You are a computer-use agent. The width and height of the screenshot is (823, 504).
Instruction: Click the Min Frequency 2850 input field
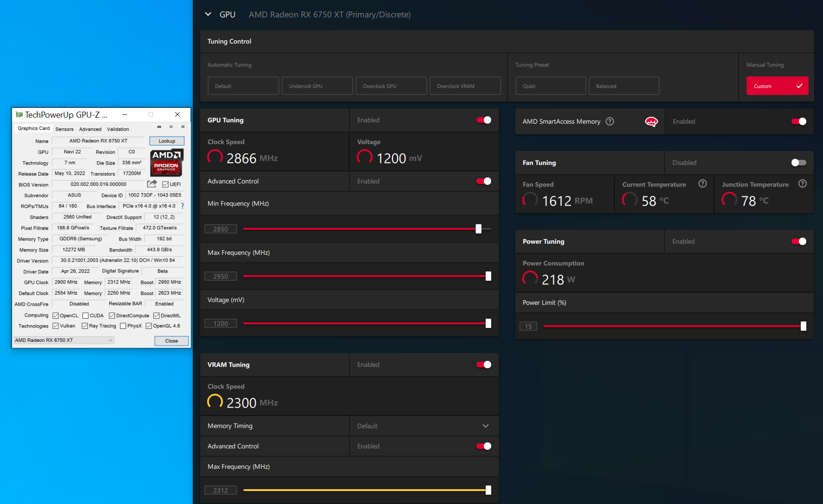pos(221,229)
